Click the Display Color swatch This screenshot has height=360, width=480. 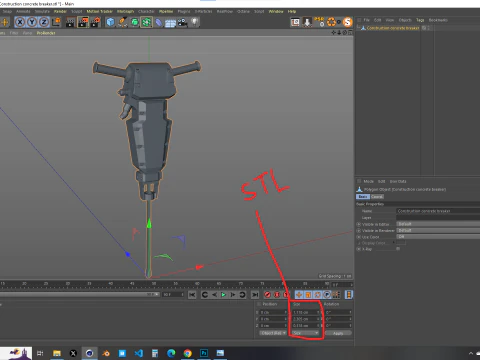(x=401, y=243)
